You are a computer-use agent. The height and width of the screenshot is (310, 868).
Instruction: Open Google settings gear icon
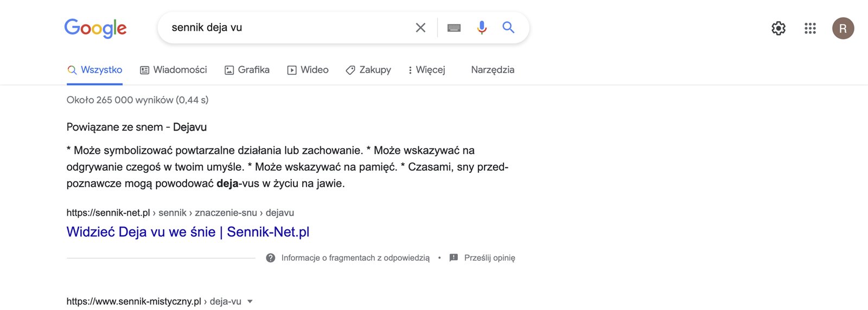coord(778,28)
